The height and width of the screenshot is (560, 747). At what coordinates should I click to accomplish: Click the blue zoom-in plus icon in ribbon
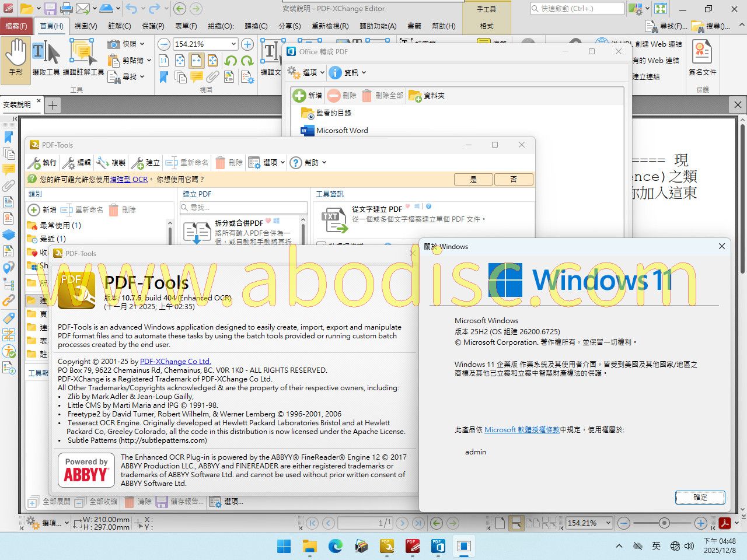247,44
